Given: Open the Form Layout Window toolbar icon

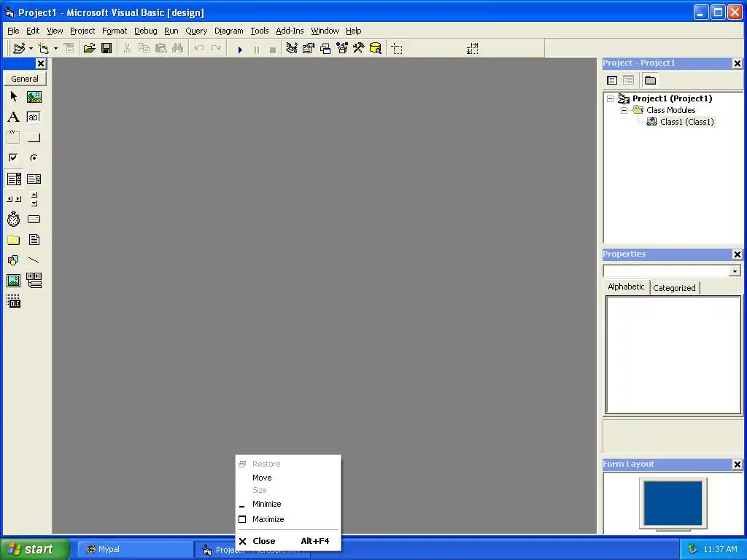Looking at the screenshot, I should pos(325,48).
